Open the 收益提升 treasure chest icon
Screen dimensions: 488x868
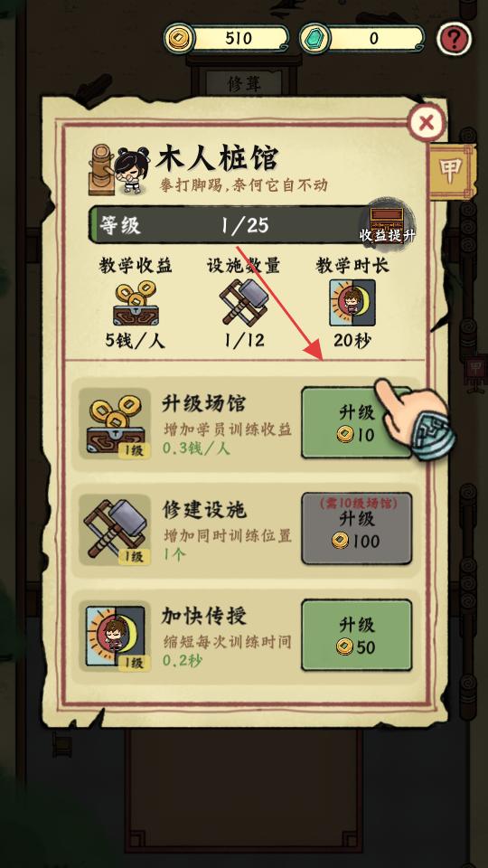coord(387,223)
